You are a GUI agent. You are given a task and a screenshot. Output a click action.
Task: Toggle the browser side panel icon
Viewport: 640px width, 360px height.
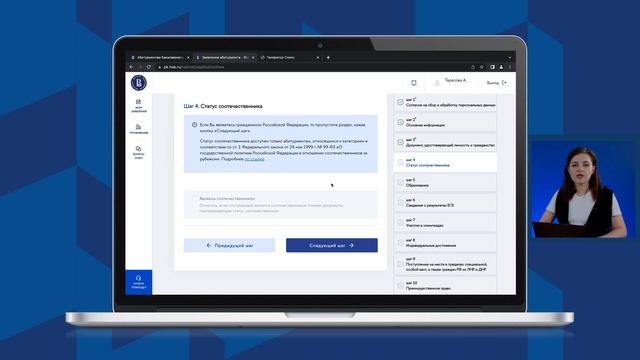[492, 67]
